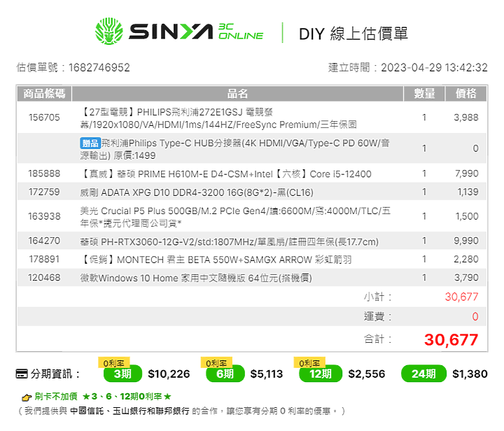Click the large red 合計 total 30,677
This screenshot has height=431, width=504.
[x=451, y=340]
